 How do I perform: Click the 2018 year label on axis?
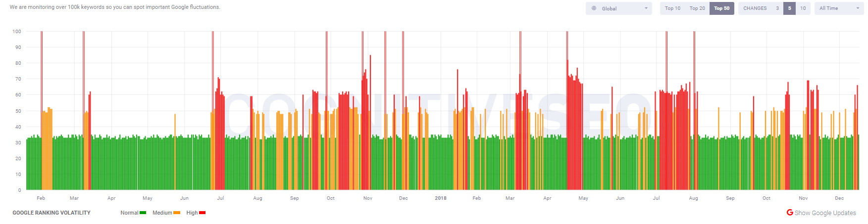pyautogui.click(x=441, y=198)
